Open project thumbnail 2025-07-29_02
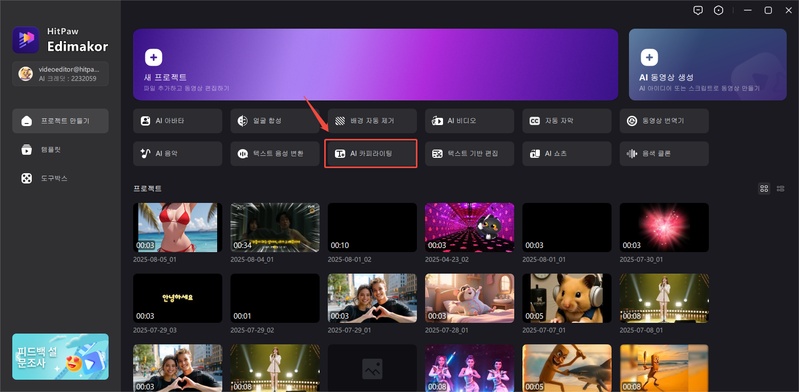 [275, 298]
